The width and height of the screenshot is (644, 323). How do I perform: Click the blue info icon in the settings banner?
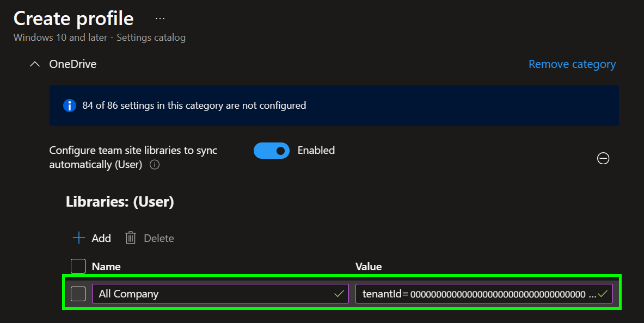click(69, 105)
